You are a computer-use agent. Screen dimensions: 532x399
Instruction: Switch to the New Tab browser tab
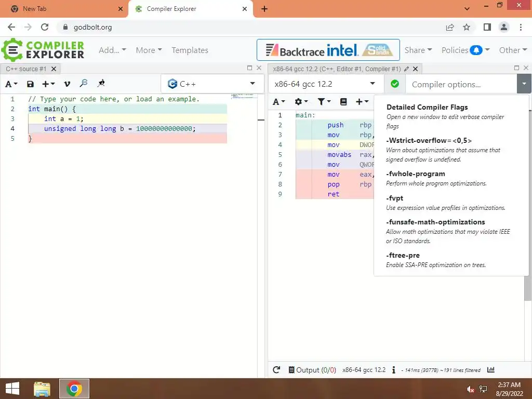(64, 9)
